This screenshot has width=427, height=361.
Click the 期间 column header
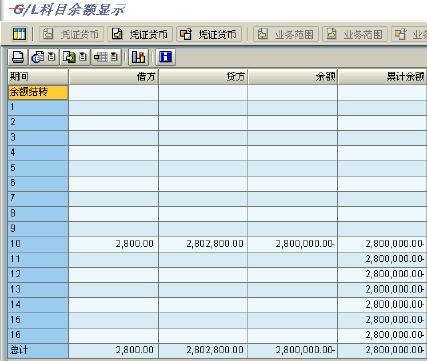point(38,77)
